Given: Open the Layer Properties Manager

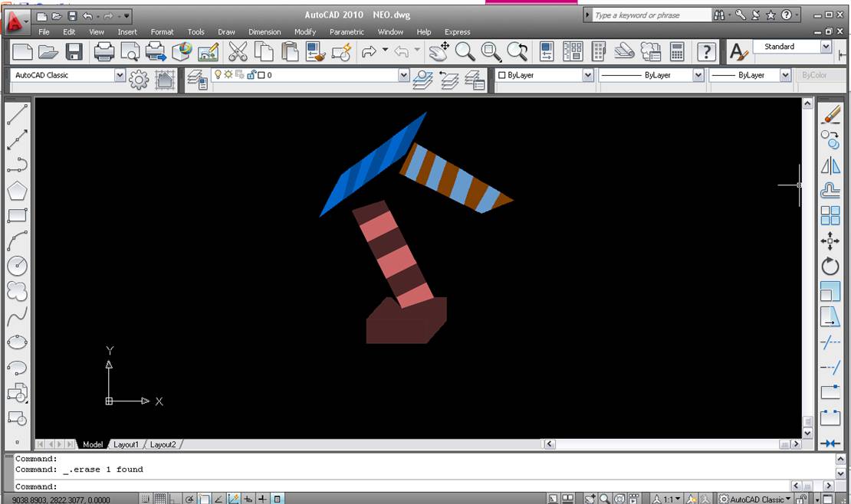Looking at the screenshot, I should 197,79.
